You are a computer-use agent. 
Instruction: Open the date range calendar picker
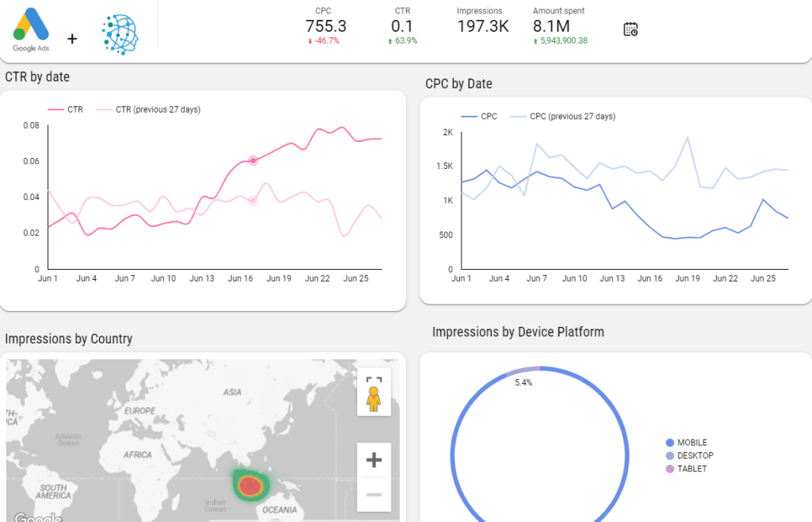click(630, 29)
